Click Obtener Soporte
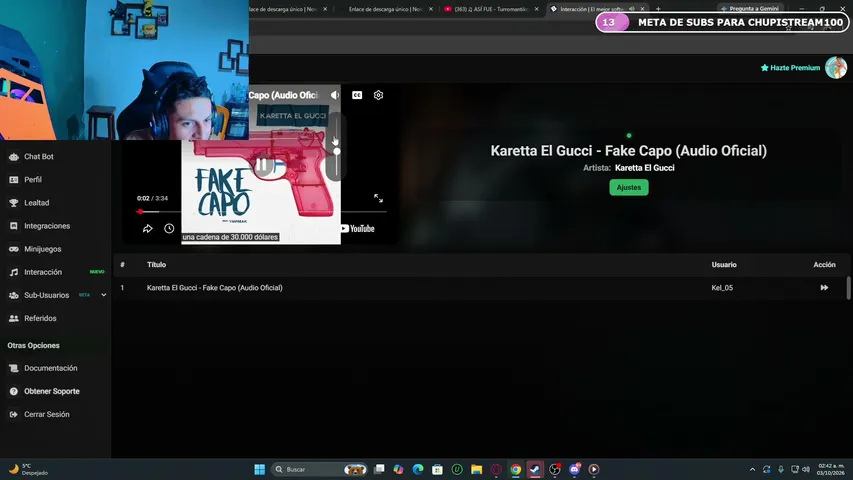 [x=52, y=391]
